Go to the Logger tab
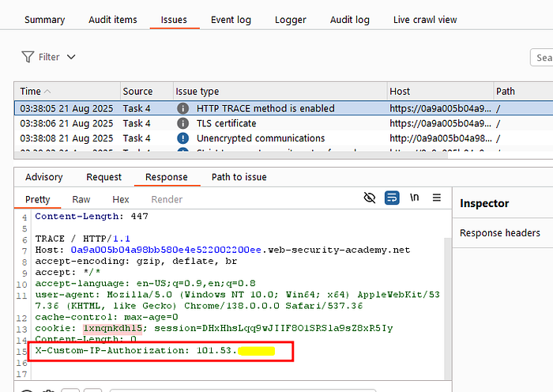This screenshot has height=392, width=553. pyautogui.click(x=291, y=20)
